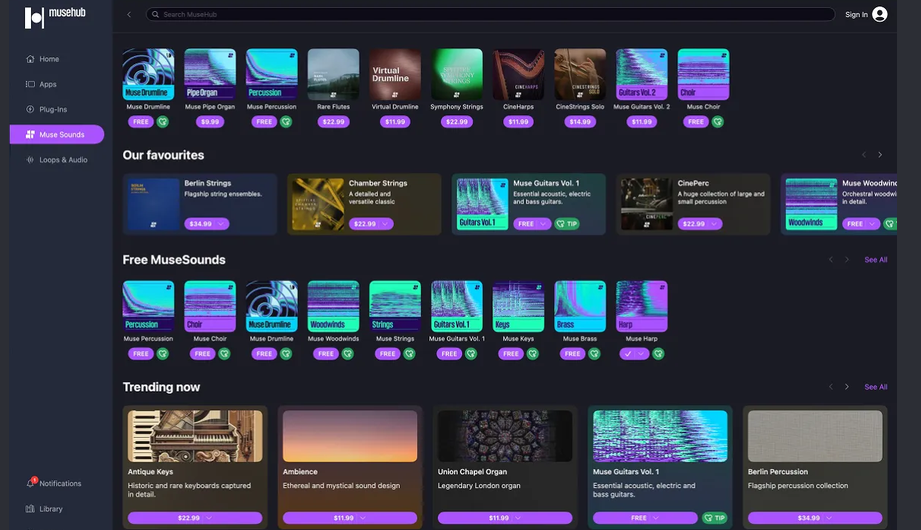Open See All for Trending now
The height and width of the screenshot is (530, 921).
(x=875, y=387)
